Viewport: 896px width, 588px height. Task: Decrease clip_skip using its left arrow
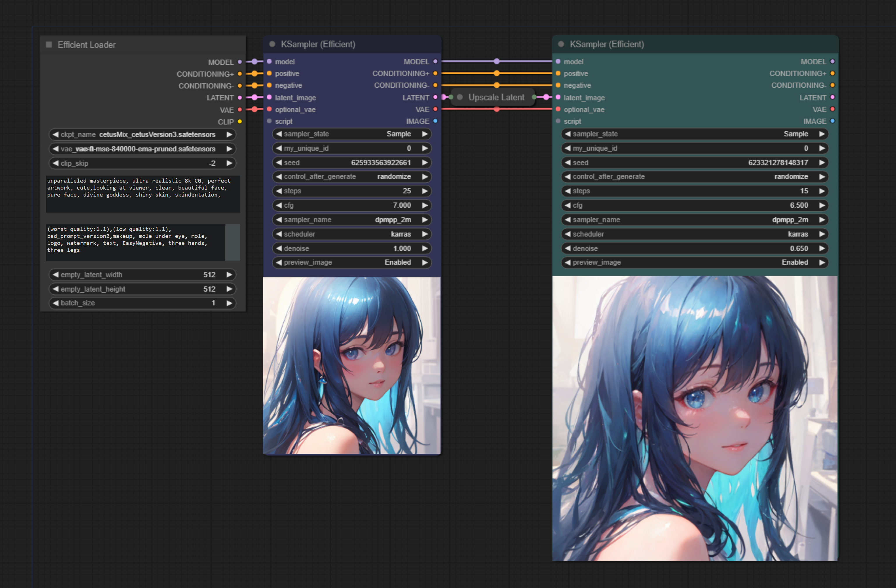(x=56, y=163)
